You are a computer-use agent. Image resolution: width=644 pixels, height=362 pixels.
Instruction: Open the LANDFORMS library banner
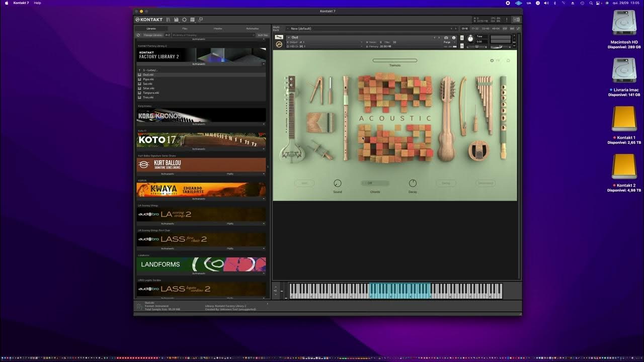tap(201, 264)
